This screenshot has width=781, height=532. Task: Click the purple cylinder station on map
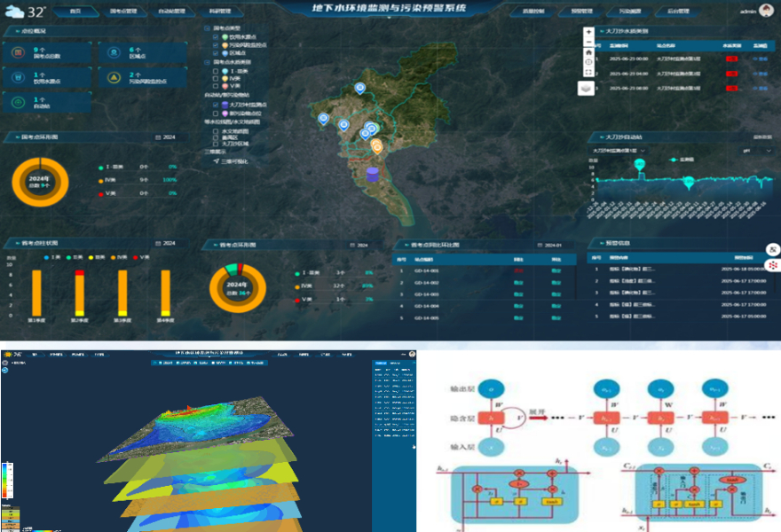[372, 174]
